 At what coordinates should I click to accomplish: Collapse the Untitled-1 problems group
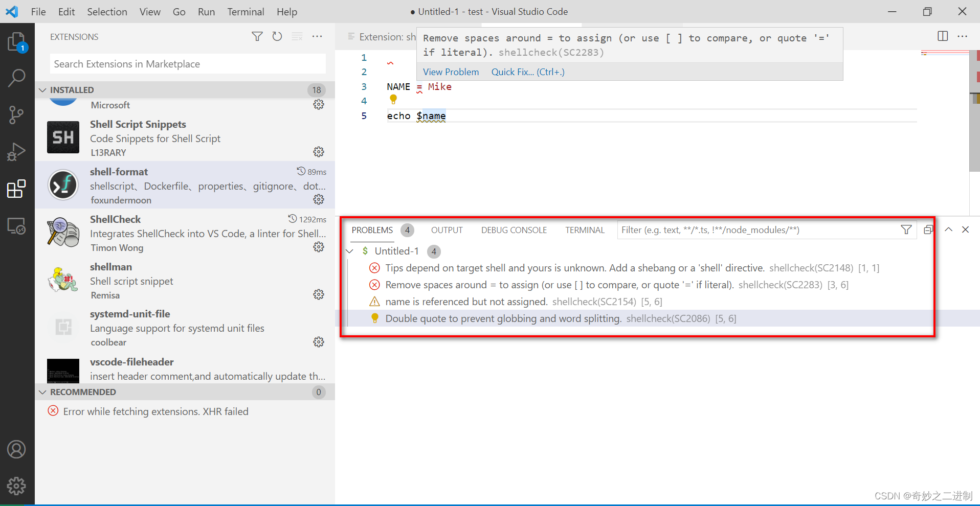click(x=350, y=251)
